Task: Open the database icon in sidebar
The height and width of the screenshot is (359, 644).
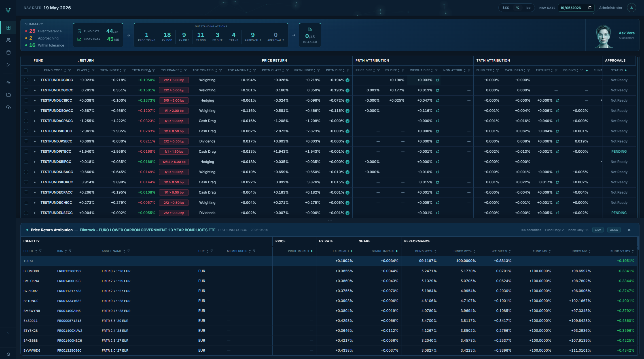Action: click(x=9, y=53)
